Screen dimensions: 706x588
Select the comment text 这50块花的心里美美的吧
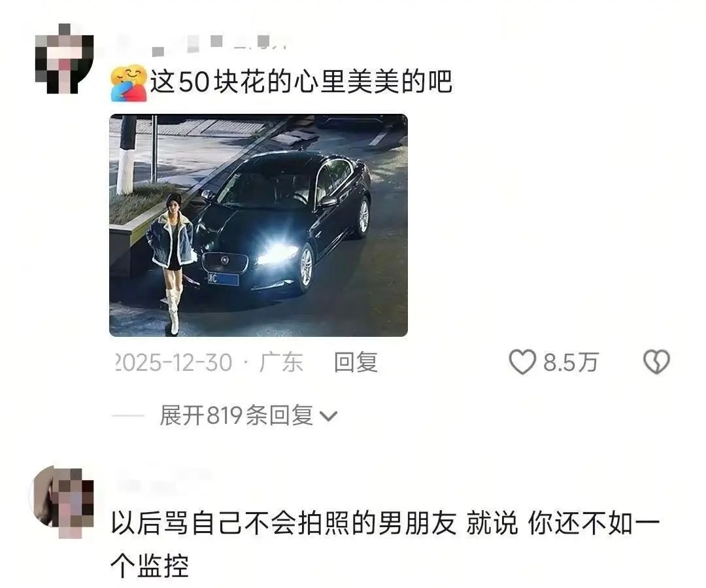(301, 82)
